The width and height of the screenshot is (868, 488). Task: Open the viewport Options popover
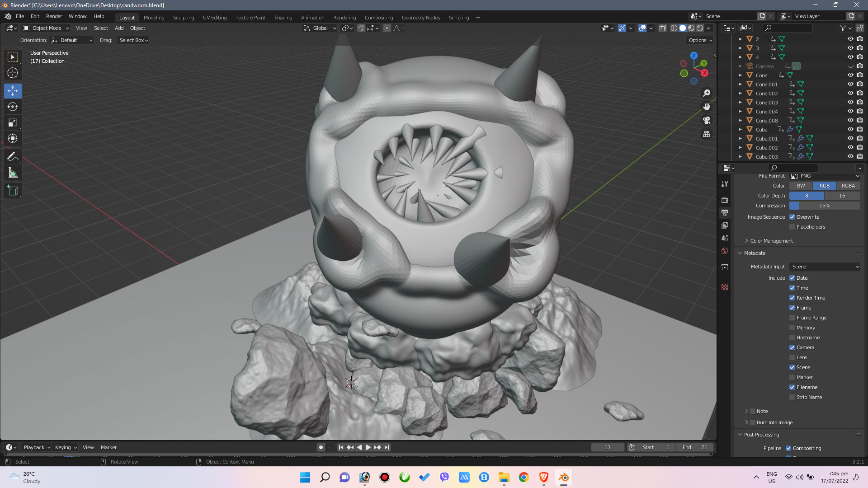(700, 40)
